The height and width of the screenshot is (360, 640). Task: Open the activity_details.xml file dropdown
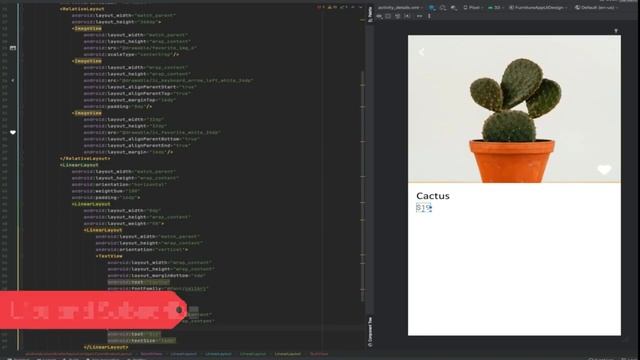coord(400,8)
